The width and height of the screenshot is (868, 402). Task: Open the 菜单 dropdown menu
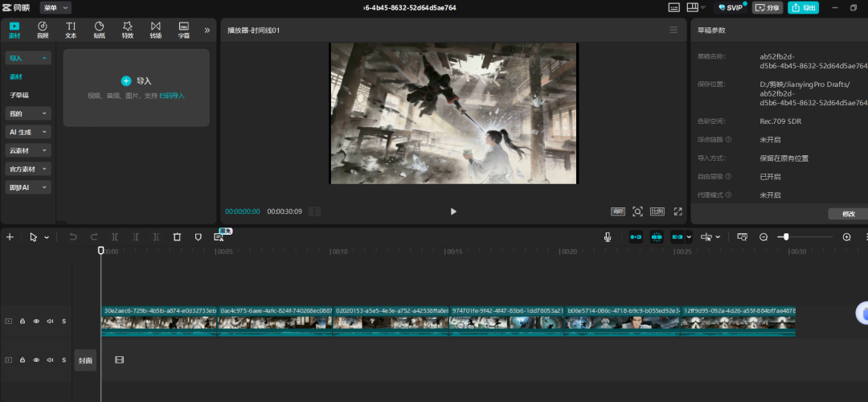(55, 8)
